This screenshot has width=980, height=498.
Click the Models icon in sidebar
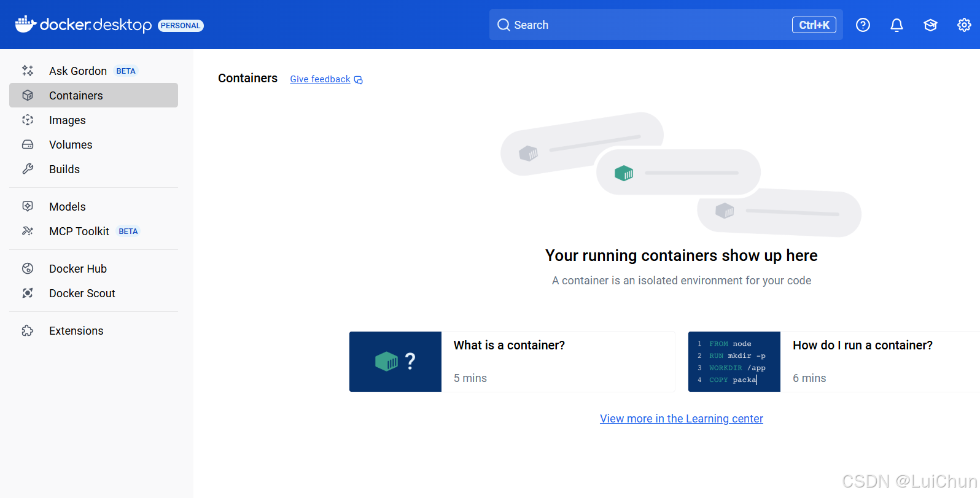coord(28,206)
